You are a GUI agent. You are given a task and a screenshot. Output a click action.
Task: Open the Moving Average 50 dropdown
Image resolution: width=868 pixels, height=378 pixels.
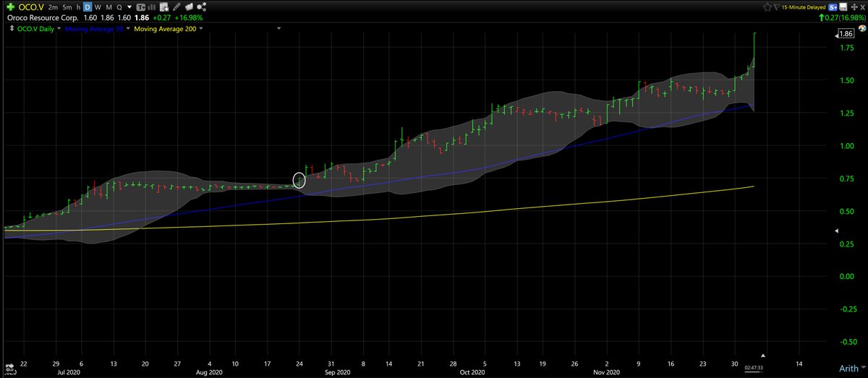128,29
